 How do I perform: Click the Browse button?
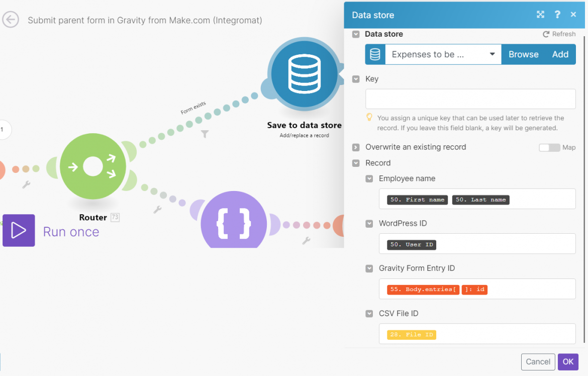coord(523,54)
